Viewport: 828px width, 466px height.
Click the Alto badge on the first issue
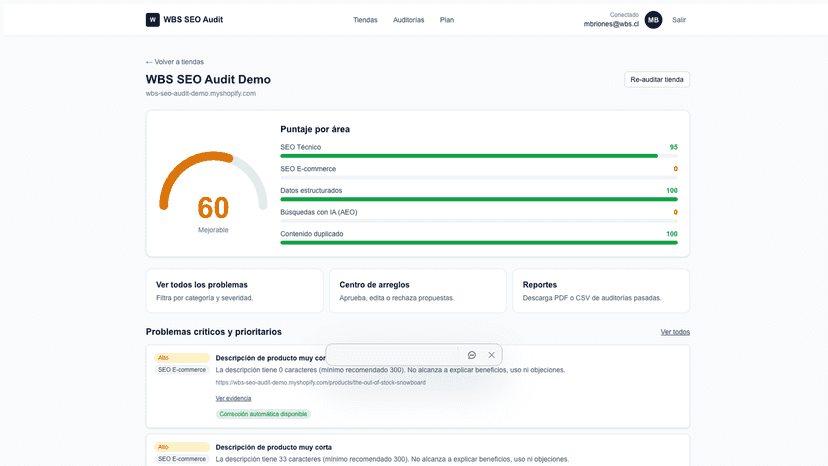pos(182,358)
